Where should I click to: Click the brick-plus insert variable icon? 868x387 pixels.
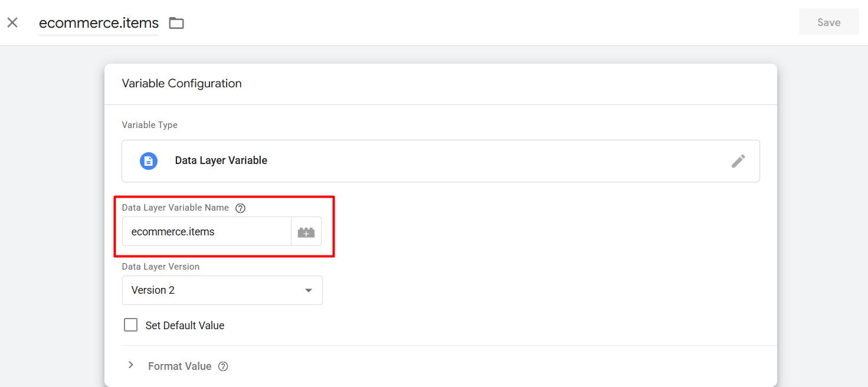pos(306,232)
